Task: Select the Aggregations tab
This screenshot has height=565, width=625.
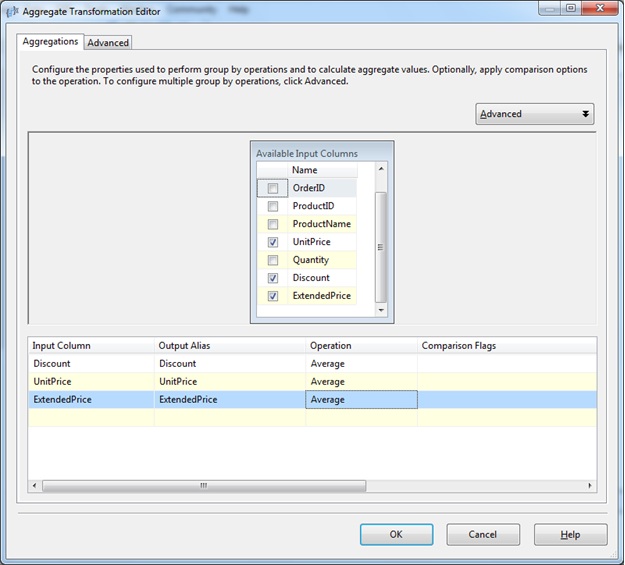Action: (x=50, y=41)
